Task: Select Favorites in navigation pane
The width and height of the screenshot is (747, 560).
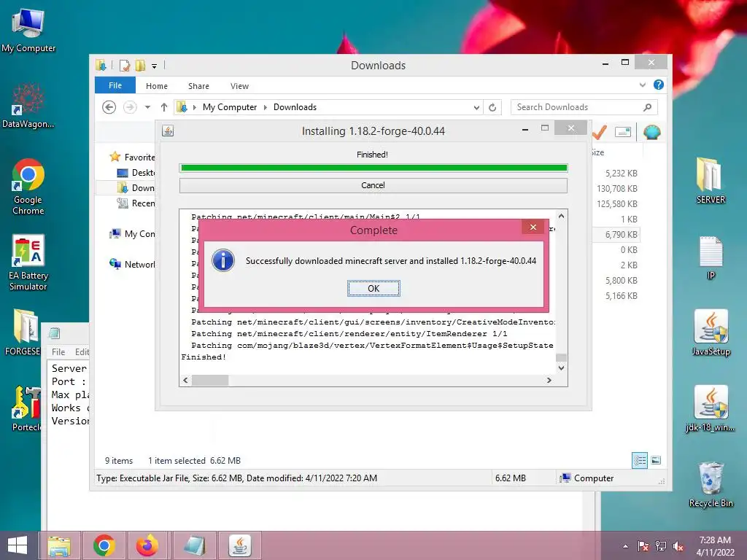Action: [132, 157]
